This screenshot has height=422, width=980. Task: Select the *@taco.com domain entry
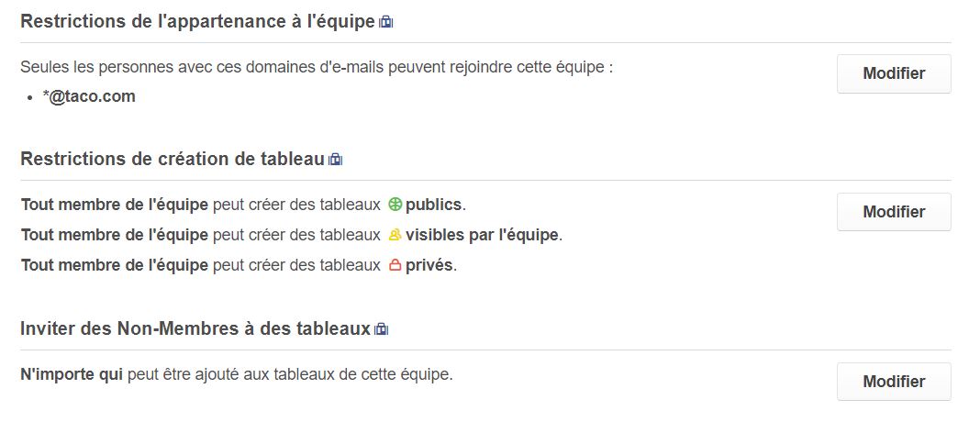[89, 96]
